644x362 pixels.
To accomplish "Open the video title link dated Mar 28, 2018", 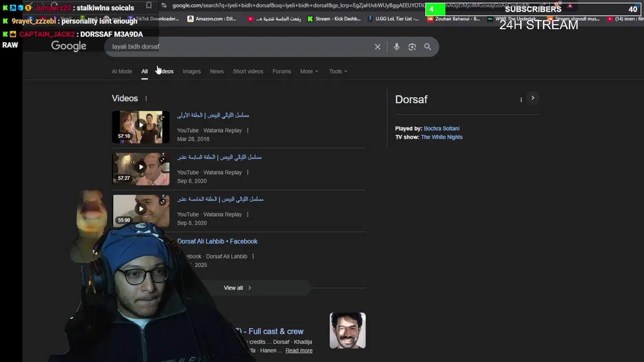I will [x=213, y=115].
